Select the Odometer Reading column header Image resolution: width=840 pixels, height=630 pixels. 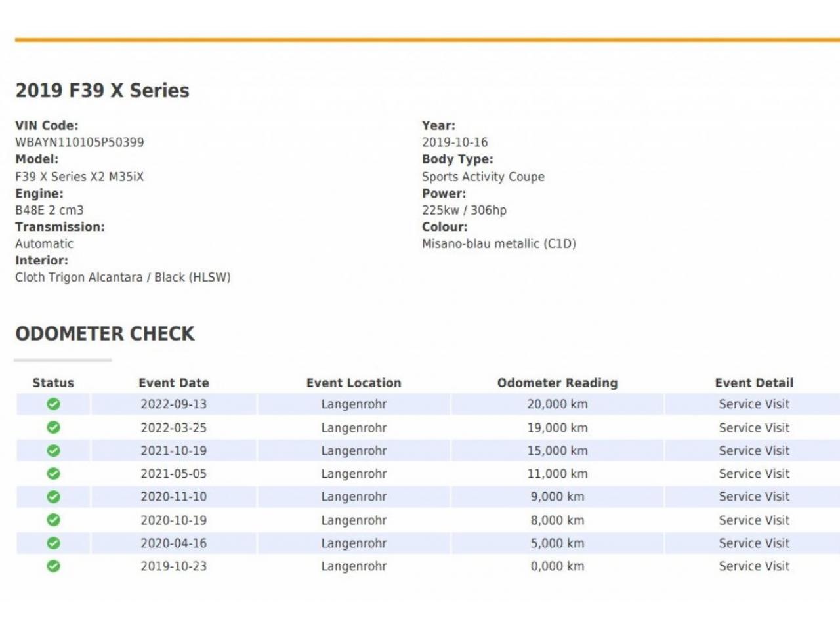point(557,383)
